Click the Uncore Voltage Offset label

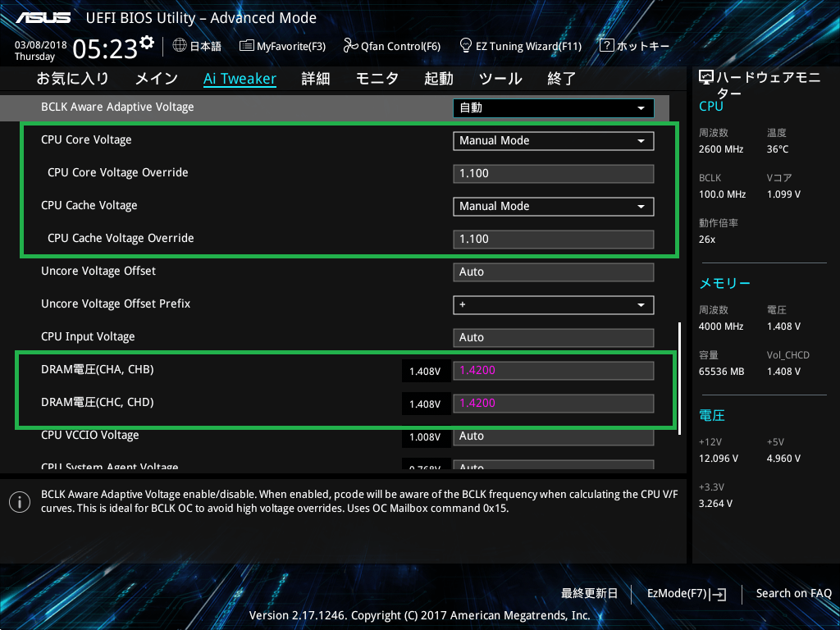(98, 271)
